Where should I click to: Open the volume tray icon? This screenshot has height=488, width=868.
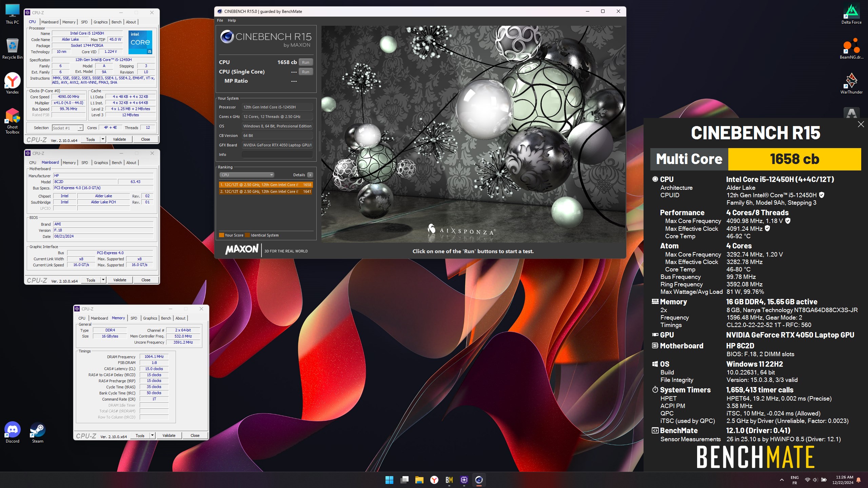[x=815, y=480]
